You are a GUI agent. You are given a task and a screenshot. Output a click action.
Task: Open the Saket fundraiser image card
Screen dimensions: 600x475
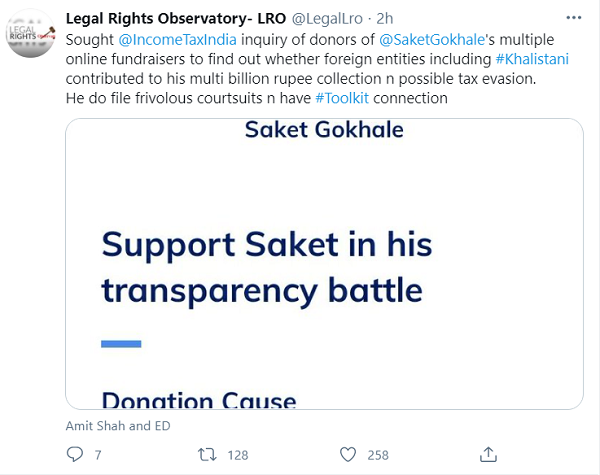point(324,300)
